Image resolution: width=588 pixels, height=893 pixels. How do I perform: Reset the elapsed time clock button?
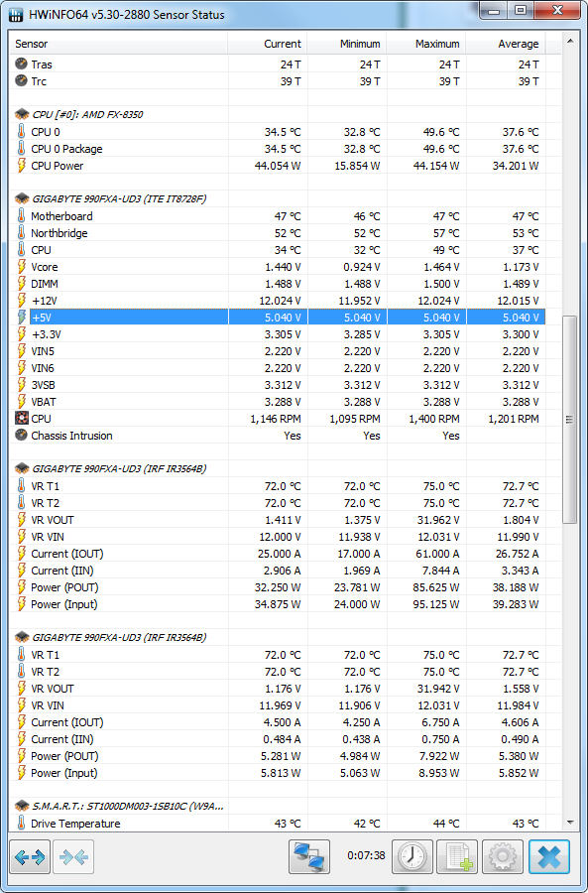click(412, 856)
